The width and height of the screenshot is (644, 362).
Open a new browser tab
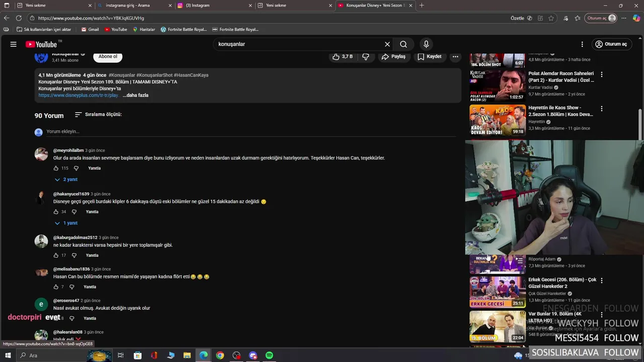point(422,6)
